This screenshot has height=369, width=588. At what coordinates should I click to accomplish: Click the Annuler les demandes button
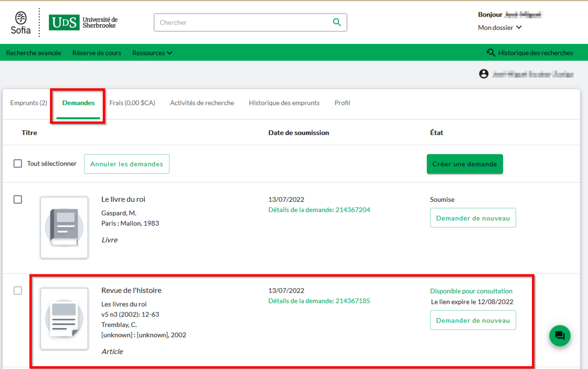coord(127,164)
